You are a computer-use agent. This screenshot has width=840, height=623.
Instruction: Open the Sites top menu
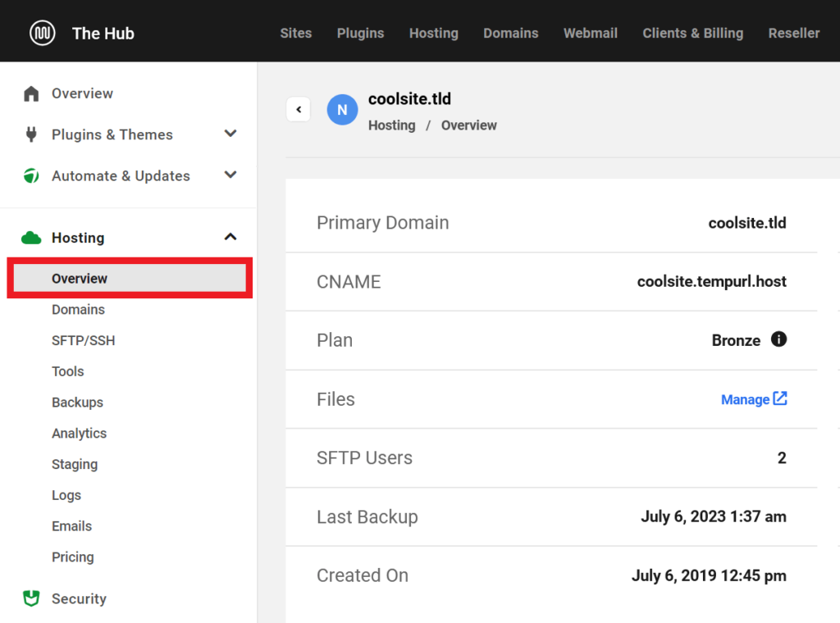tap(295, 33)
